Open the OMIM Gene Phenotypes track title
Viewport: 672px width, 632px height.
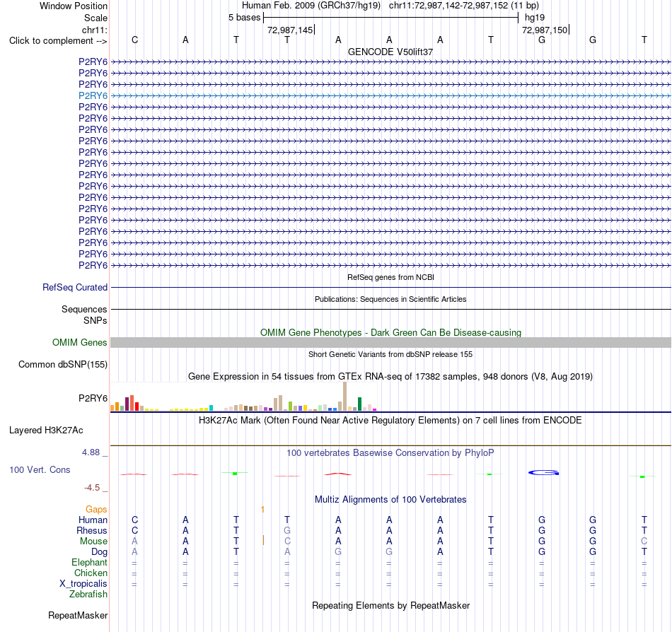pos(390,332)
